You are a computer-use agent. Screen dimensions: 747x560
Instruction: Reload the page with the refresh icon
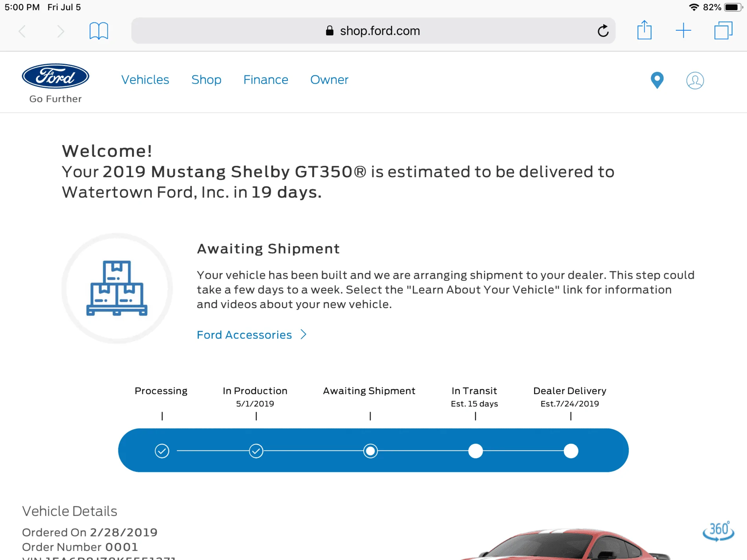603,31
